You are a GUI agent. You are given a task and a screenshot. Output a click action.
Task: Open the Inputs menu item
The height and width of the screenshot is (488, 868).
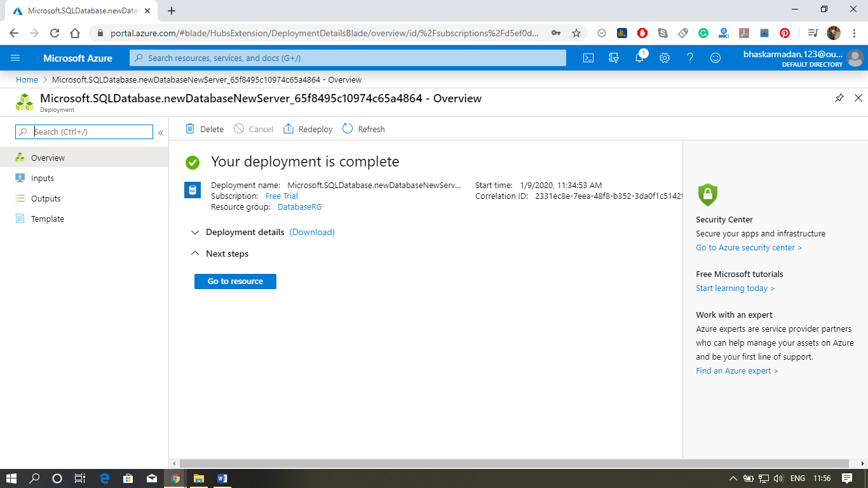84,178
